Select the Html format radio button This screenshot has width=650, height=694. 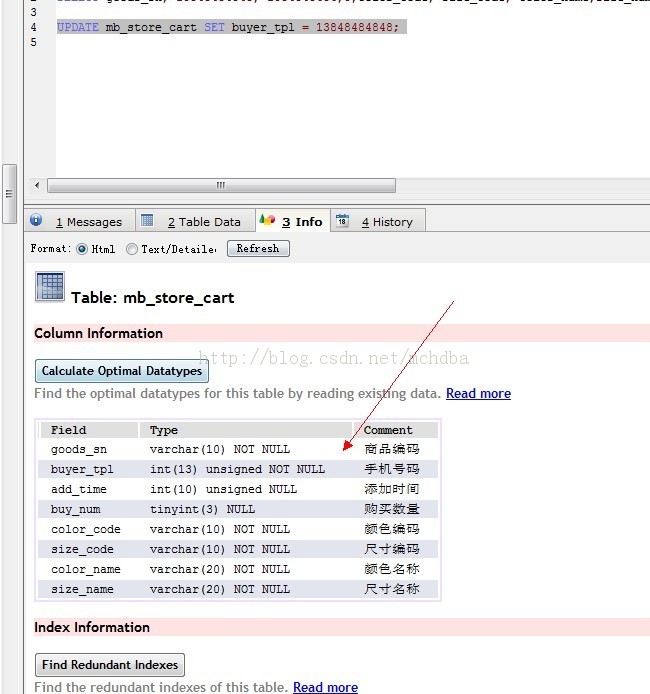click(x=82, y=249)
